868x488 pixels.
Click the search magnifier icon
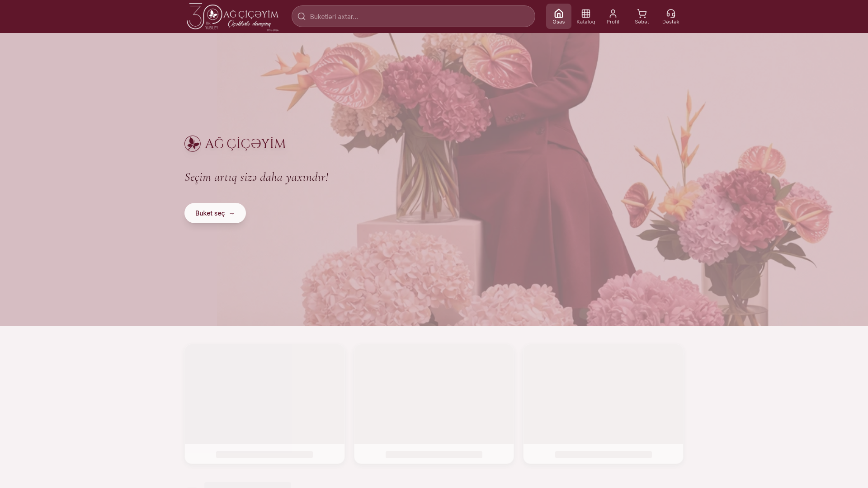pos(302,17)
